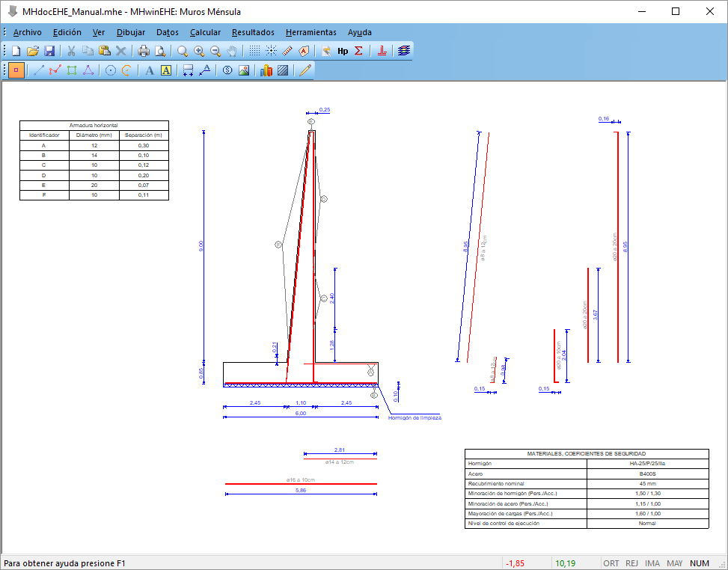Select the purple triangle polygon tool
Screen dimensions: 728x570
coord(88,70)
